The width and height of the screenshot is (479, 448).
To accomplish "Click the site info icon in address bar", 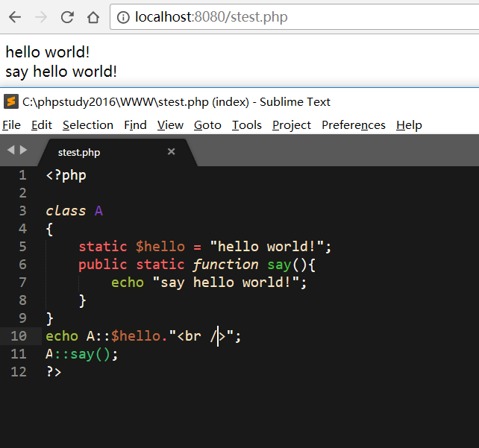I will 124,16.
